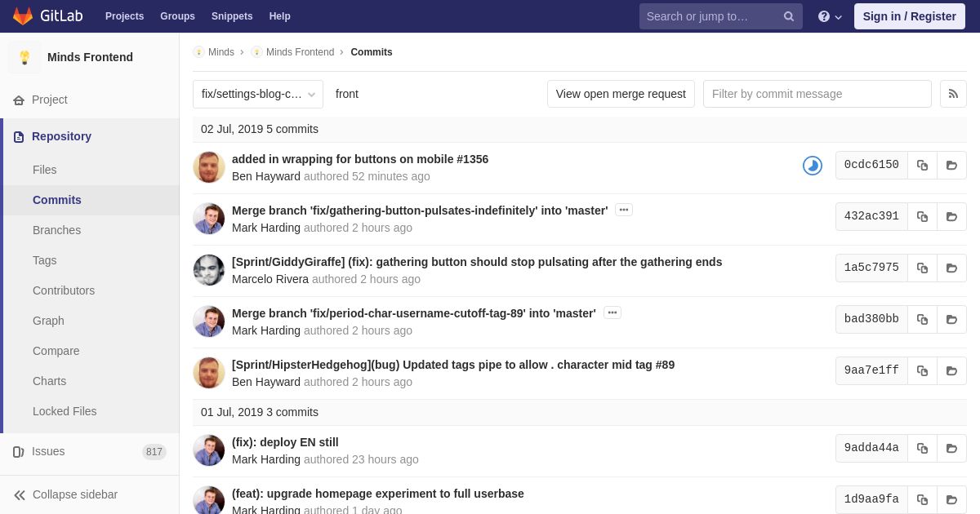Copy commit SHA 1d9aa9fa
The image size is (980, 514).
tap(922, 499)
